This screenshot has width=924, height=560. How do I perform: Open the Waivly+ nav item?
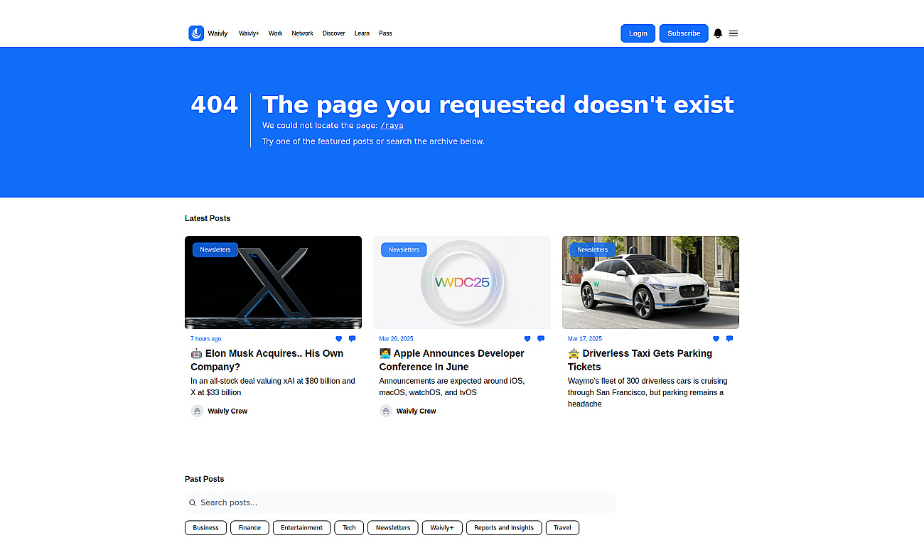249,33
